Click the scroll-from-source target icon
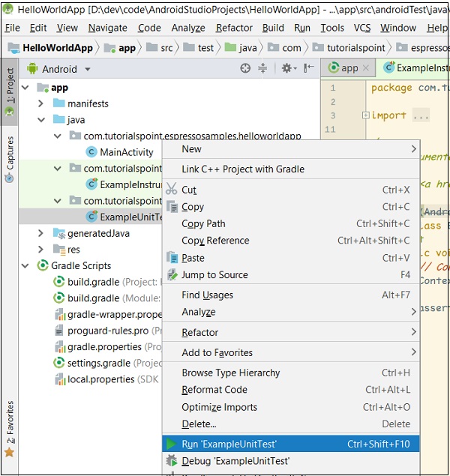The height and width of the screenshot is (476, 450). pos(245,68)
